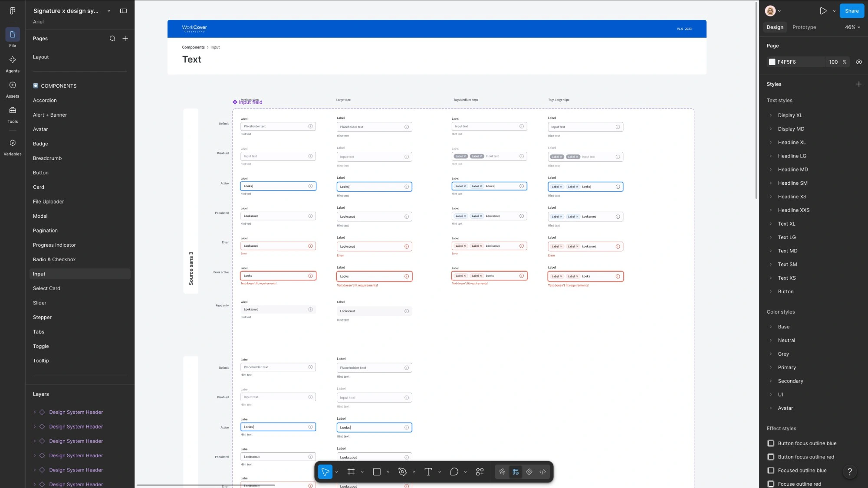Open the Figma main menu icon

coord(13,11)
